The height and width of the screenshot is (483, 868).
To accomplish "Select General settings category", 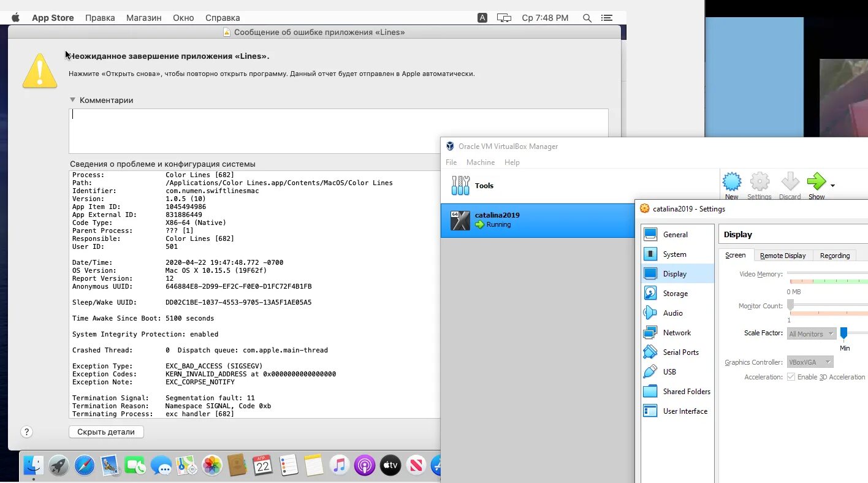I will coord(677,235).
